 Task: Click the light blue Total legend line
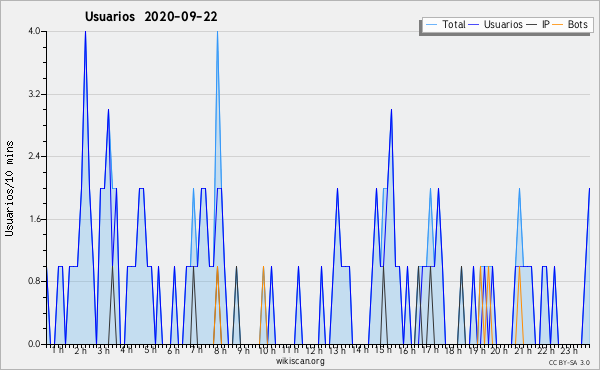pos(431,25)
